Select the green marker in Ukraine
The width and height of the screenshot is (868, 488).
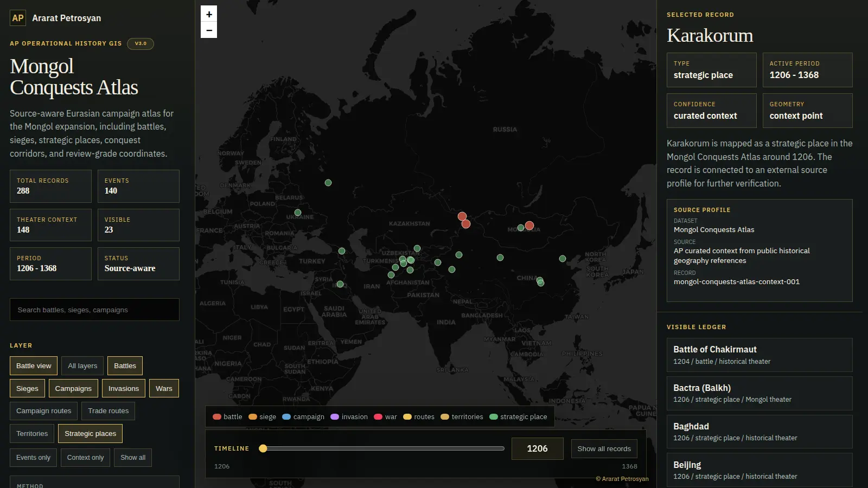298,213
